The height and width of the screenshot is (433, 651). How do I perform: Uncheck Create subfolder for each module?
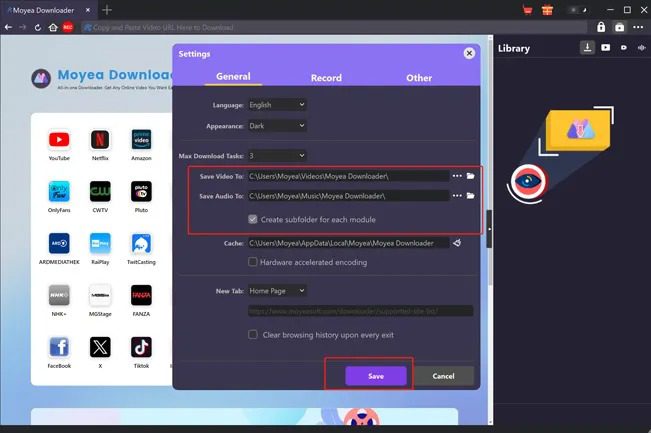click(x=253, y=218)
